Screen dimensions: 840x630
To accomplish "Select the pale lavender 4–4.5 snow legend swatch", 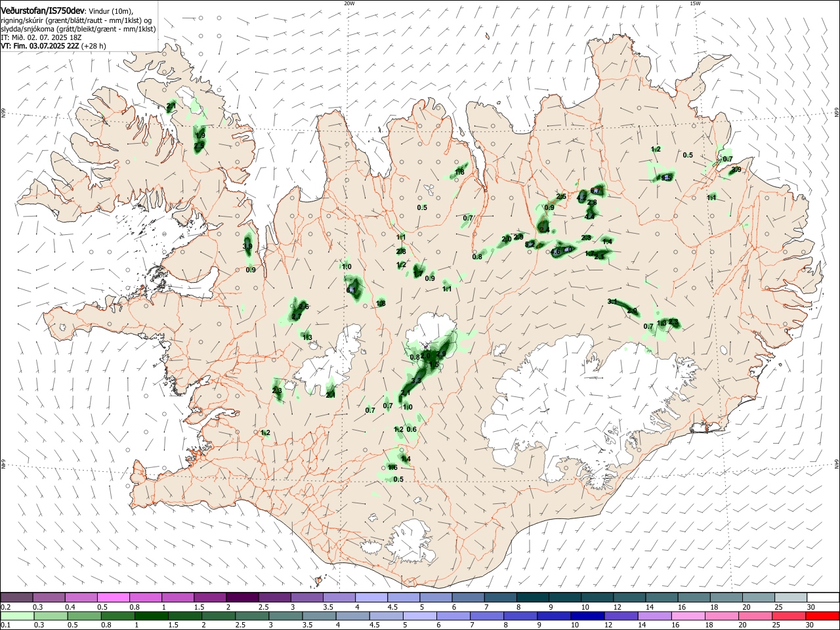I will pos(371,597).
